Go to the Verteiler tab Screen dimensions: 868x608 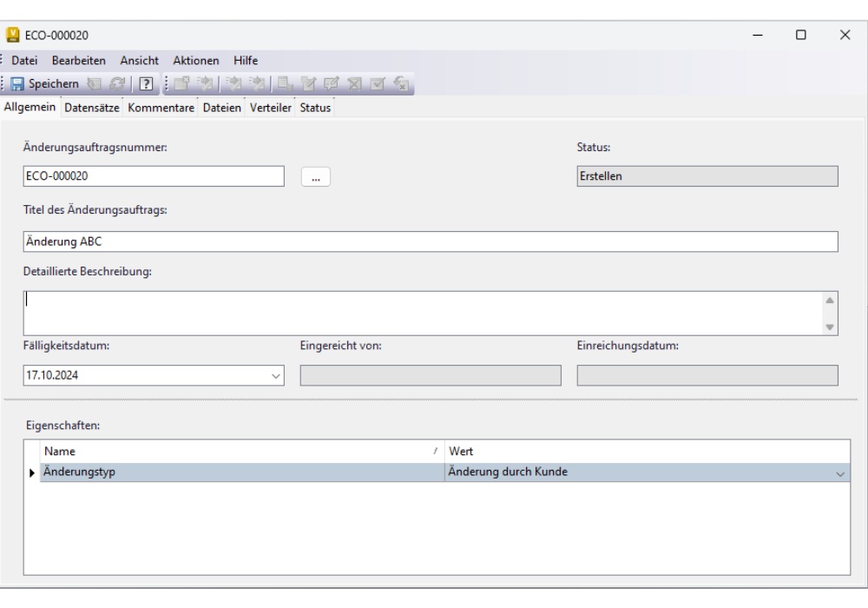pos(271,108)
